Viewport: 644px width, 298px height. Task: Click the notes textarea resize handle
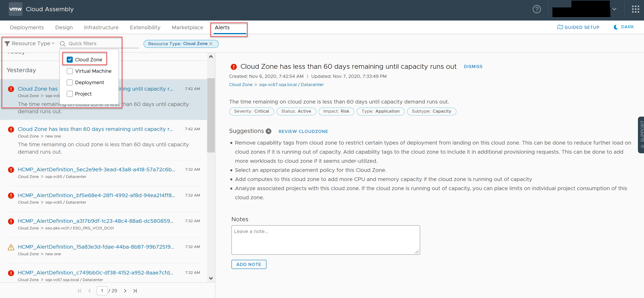(417, 251)
